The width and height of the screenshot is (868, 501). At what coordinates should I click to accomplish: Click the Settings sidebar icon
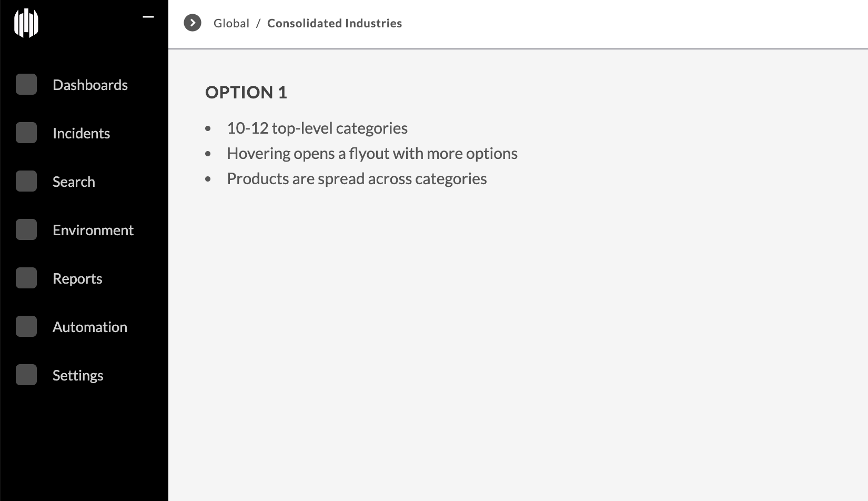click(x=26, y=375)
